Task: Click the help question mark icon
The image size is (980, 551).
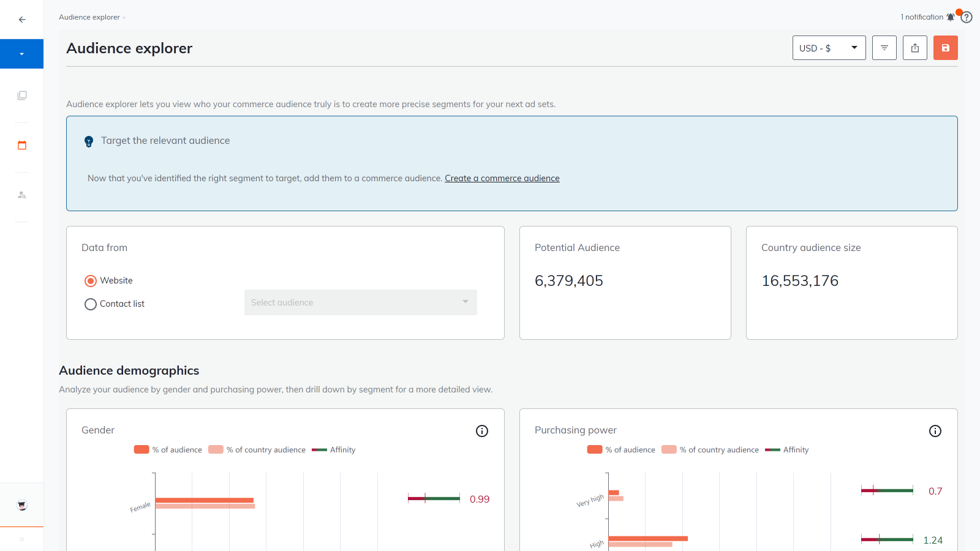Action: 966,17
